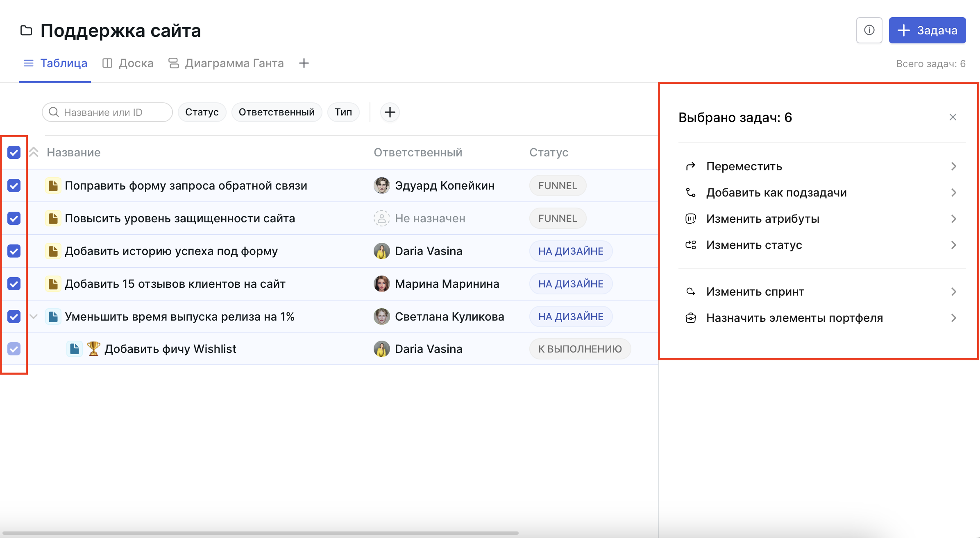980x538 pixels.
Task: Open the Статус filter dropdown
Action: pyautogui.click(x=202, y=112)
